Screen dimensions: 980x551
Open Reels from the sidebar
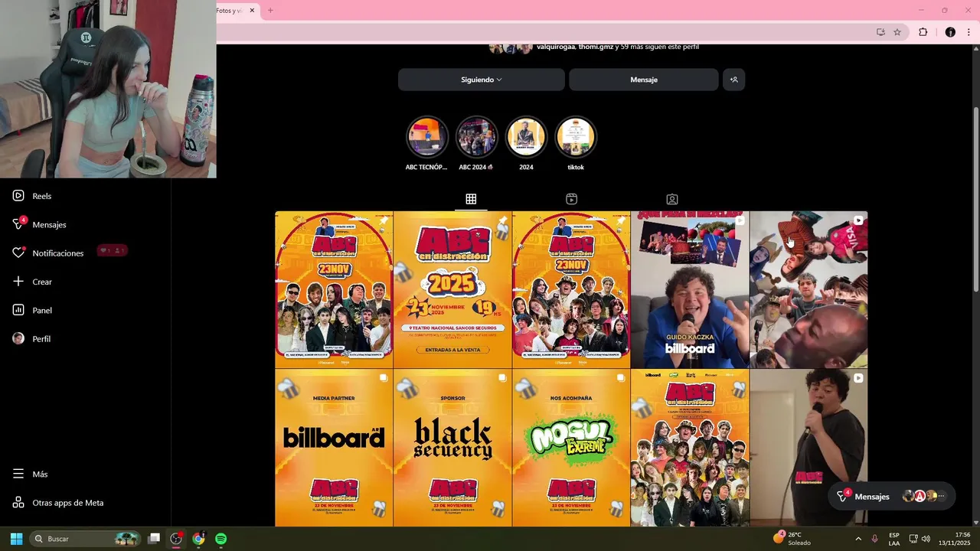(x=32, y=196)
